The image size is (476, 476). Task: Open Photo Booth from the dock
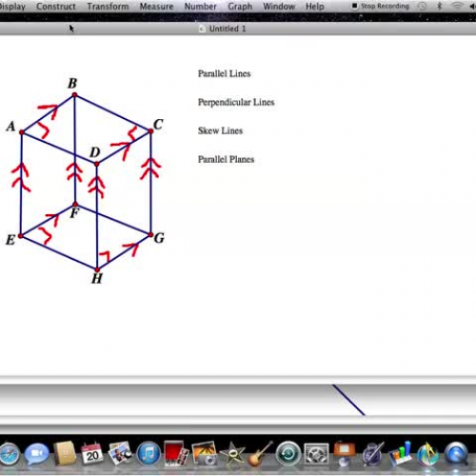point(176,454)
